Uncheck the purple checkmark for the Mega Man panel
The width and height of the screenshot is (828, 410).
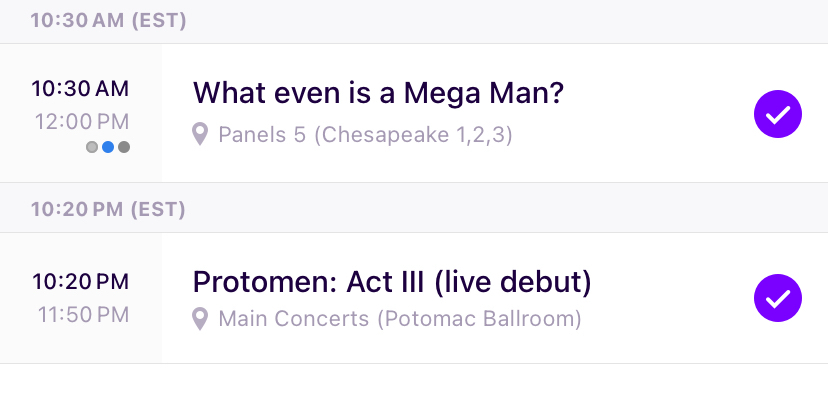778,115
